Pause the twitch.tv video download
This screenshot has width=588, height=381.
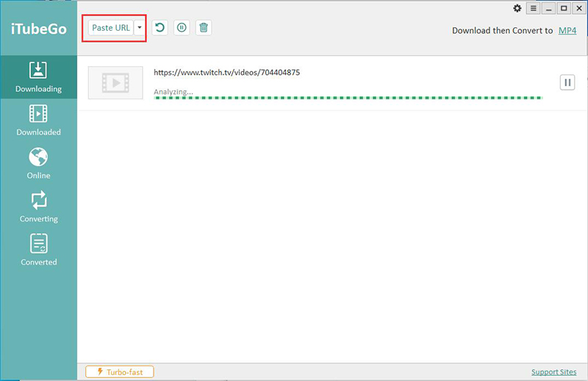point(567,82)
